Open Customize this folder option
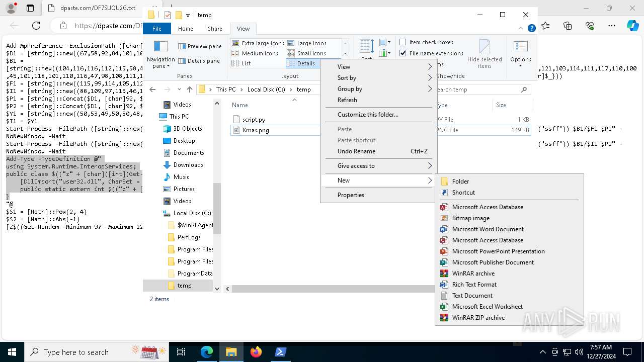644x362 pixels. click(378, 115)
